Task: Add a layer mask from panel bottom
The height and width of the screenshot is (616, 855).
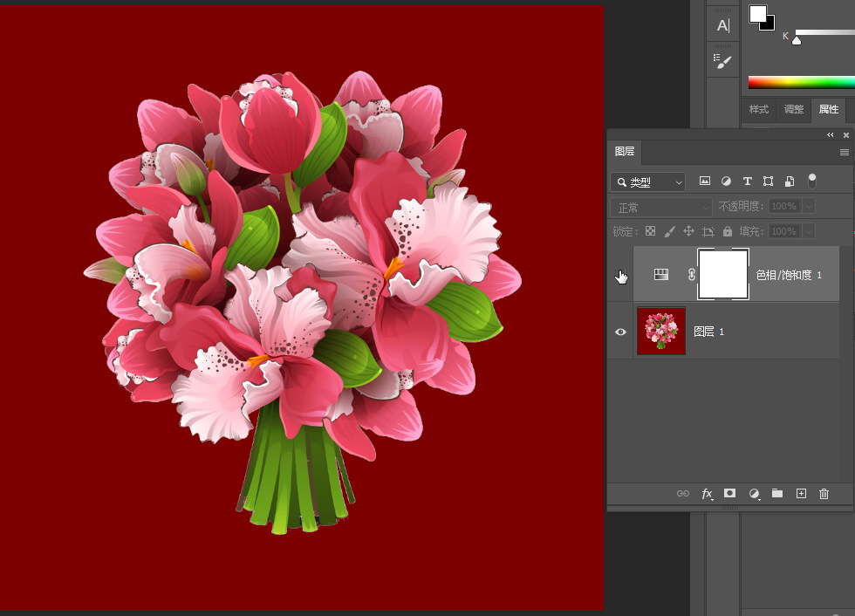Action: (x=730, y=494)
